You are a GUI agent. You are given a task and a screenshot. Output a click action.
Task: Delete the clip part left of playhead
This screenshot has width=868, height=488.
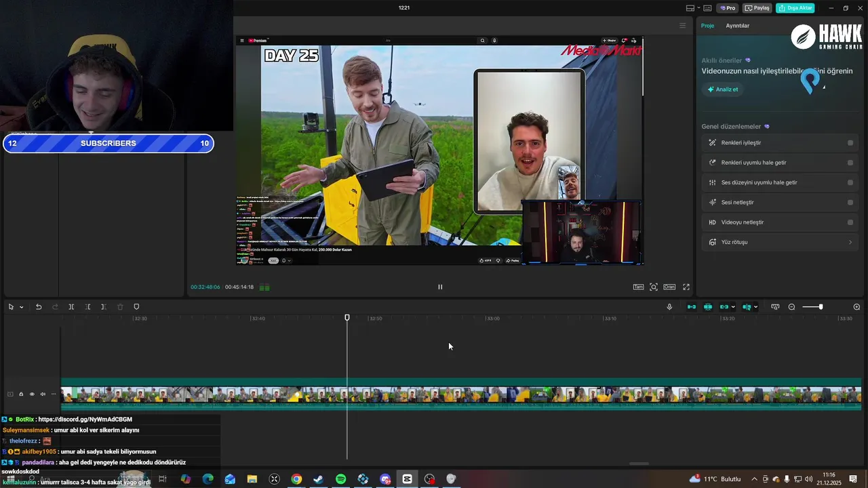coord(87,307)
